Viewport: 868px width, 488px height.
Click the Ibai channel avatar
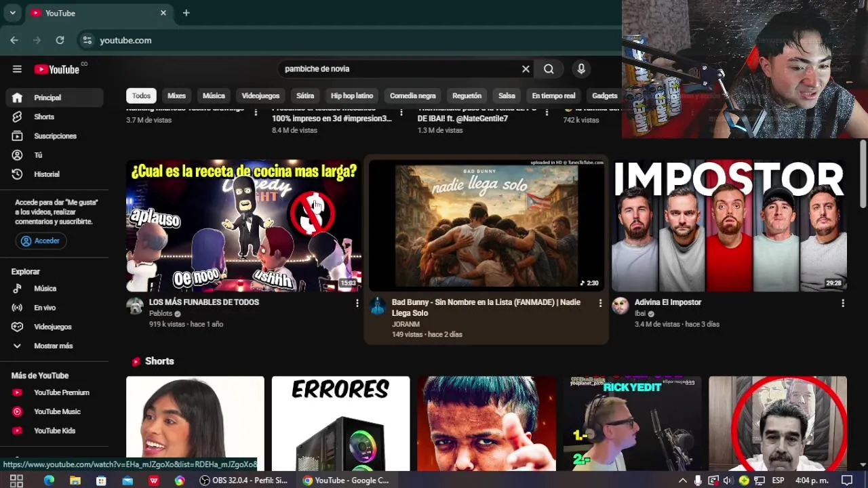tap(620, 306)
